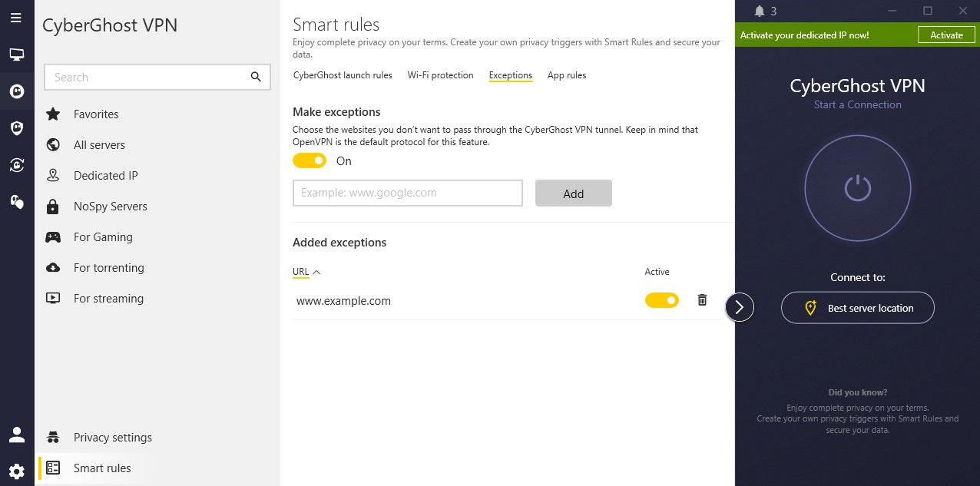The image size is (980, 486).
Task: Click the All servers globe icon
Action: pyautogui.click(x=53, y=145)
